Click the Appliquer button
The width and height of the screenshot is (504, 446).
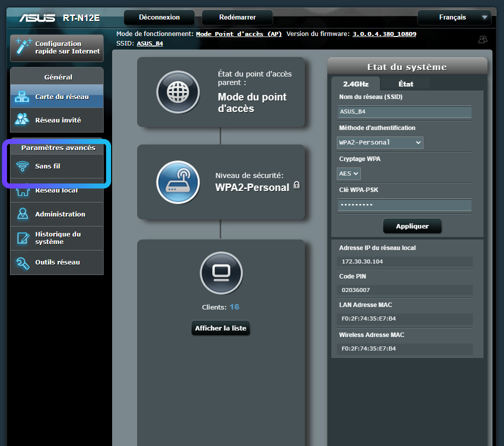[x=412, y=226]
